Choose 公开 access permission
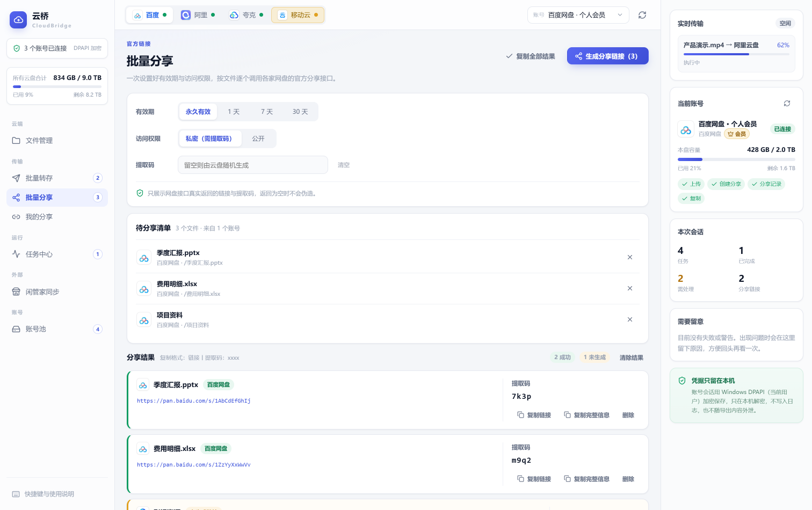 coord(258,139)
